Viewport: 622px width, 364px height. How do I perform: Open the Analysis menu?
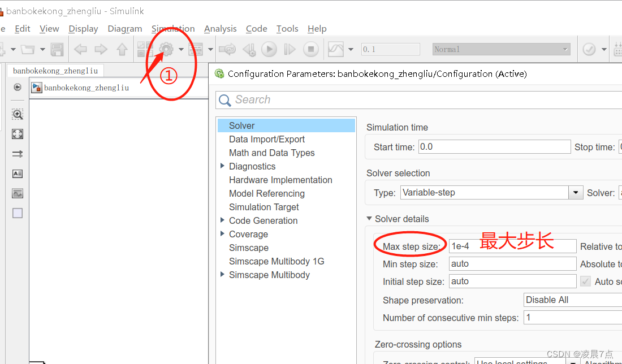pos(220,29)
